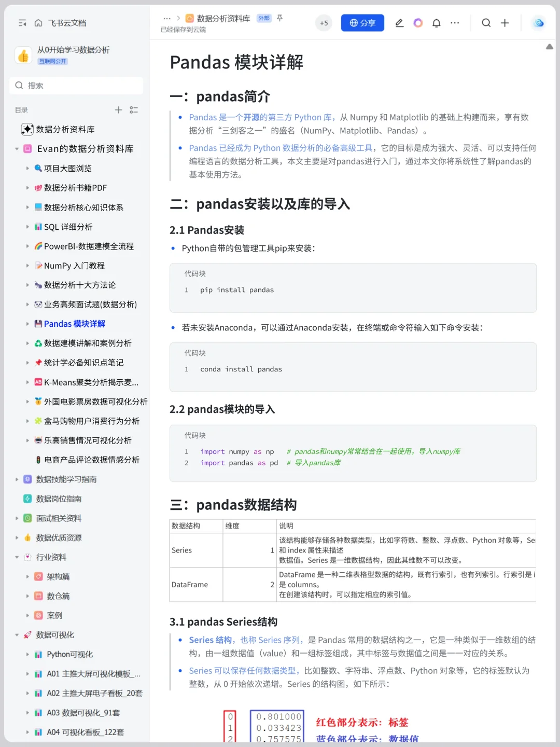560x747 pixels.
Task: Collapse the sidebar panel icon
Action: point(22,23)
